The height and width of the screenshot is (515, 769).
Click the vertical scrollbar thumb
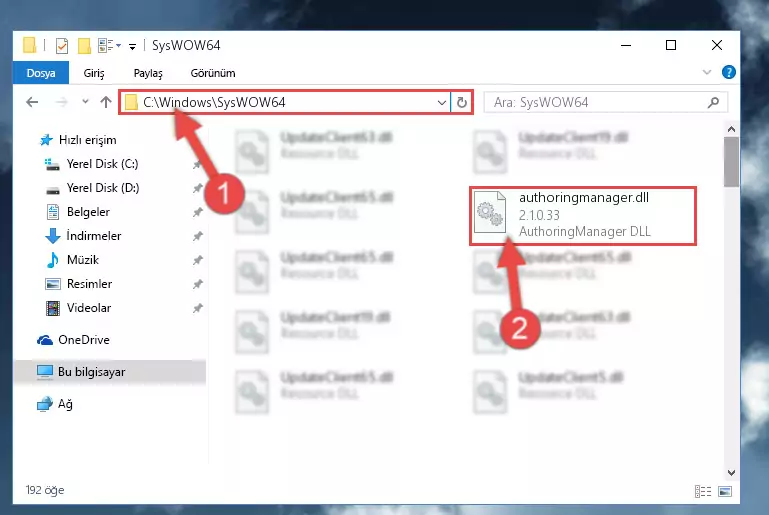click(x=731, y=162)
